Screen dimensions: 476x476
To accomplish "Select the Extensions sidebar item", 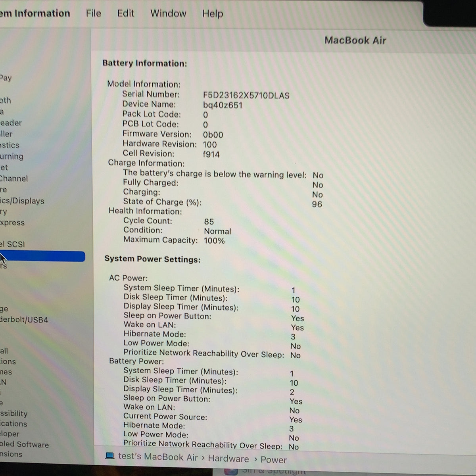I will tap(11, 454).
